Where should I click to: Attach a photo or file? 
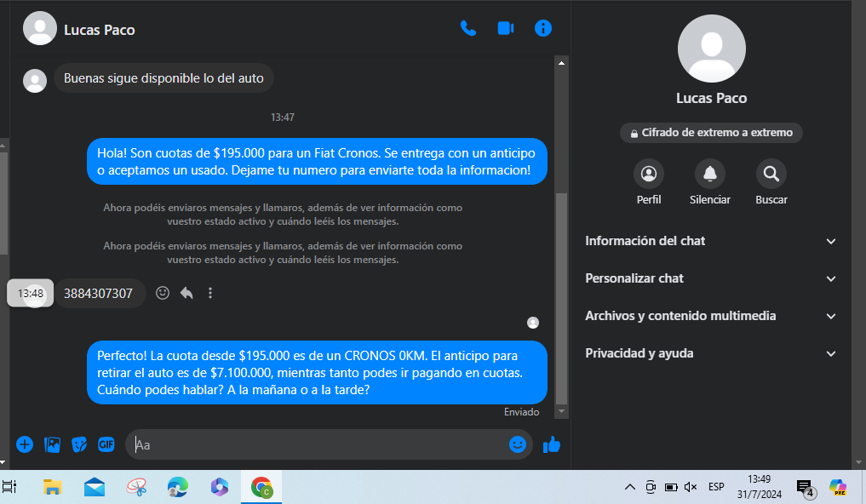(x=52, y=444)
